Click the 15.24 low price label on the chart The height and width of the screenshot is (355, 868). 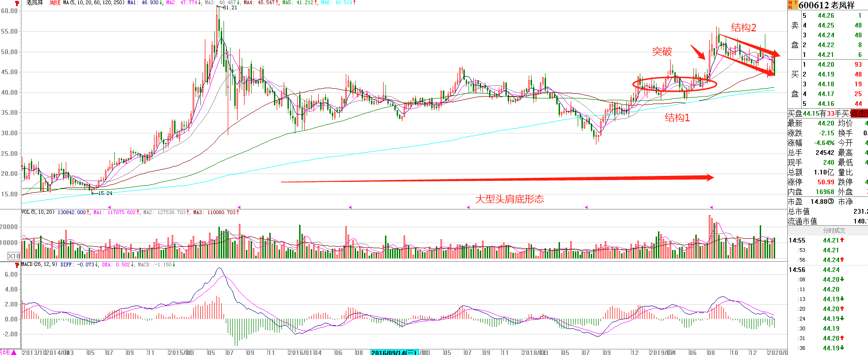[x=105, y=193]
